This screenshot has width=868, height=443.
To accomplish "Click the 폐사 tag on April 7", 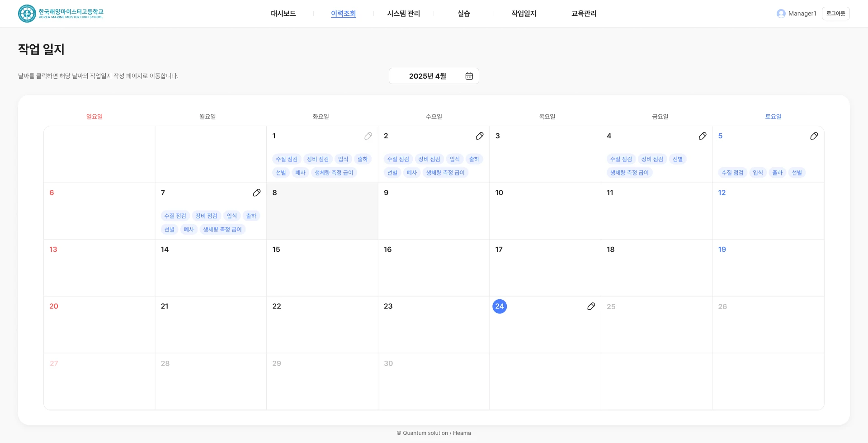I will pyautogui.click(x=189, y=230).
